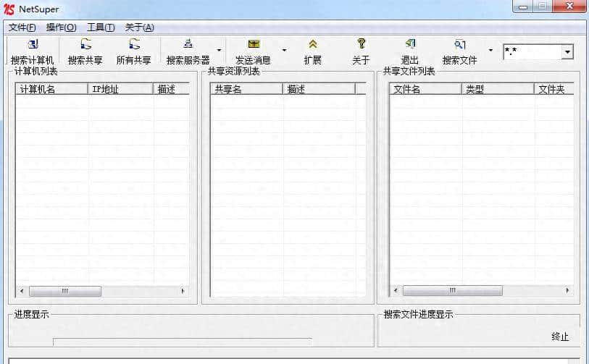Click the 搜索计算机 toolbar icon

click(33, 44)
